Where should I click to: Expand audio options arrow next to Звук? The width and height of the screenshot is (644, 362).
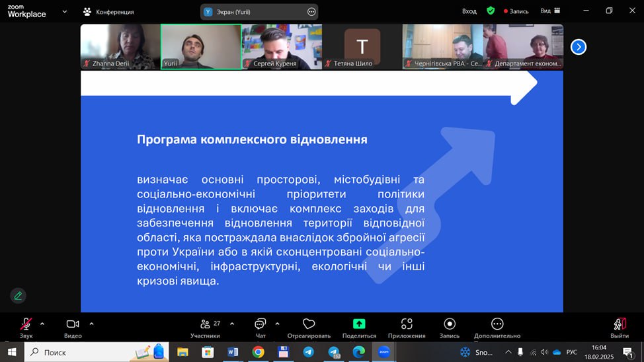coord(42,324)
